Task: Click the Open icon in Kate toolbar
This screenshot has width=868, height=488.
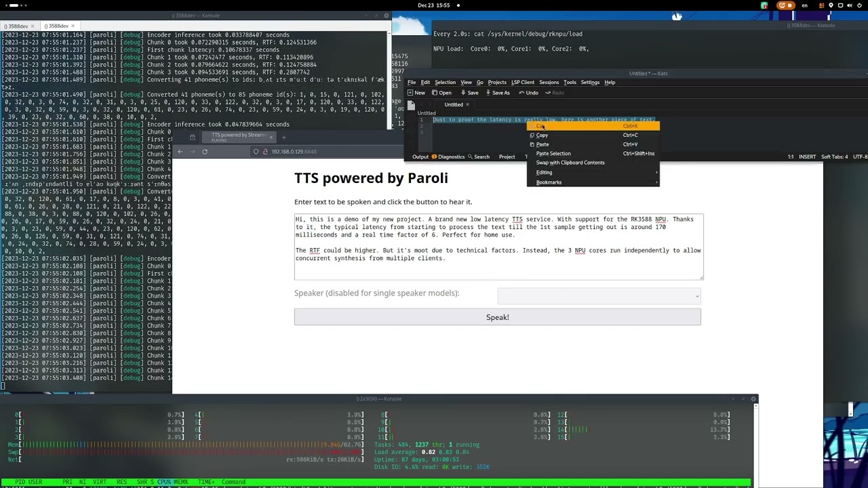Action: [x=435, y=93]
